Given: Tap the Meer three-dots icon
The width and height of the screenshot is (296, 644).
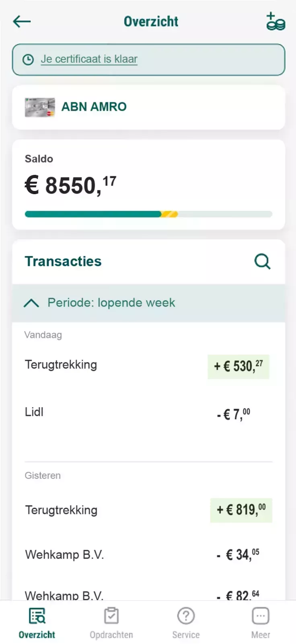Looking at the screenshot, I should coord(261,616).
